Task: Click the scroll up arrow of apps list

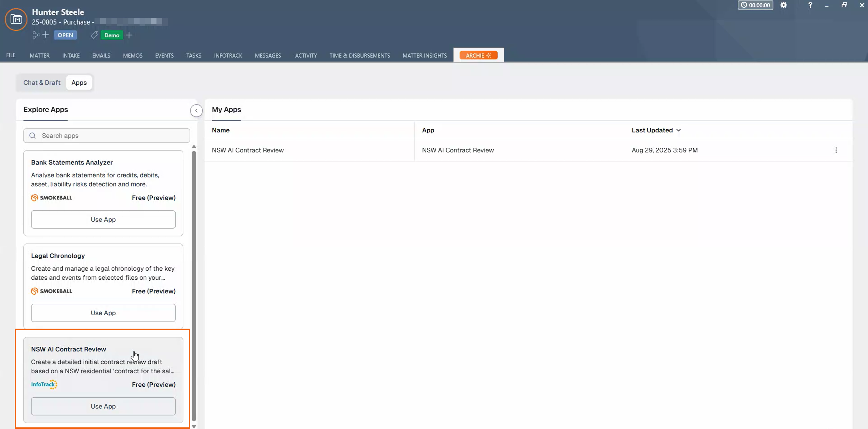Action: pyautogui.click(x=194, y=147)
